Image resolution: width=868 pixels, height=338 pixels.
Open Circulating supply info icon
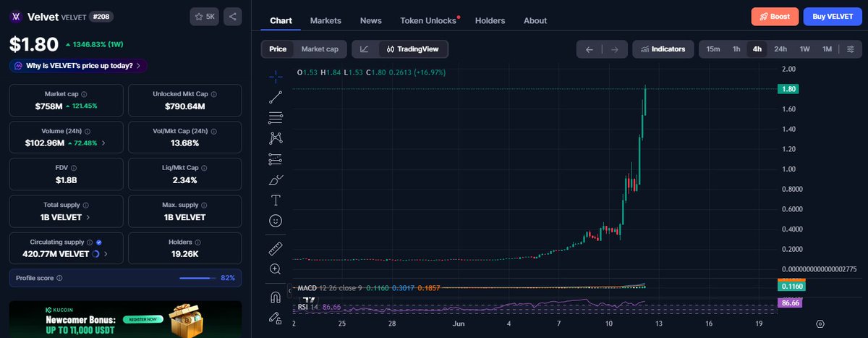pos(90,242)
